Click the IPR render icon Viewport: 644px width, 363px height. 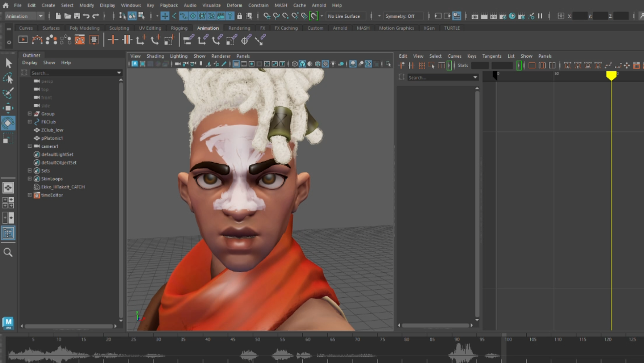click(x=493, y=16)
